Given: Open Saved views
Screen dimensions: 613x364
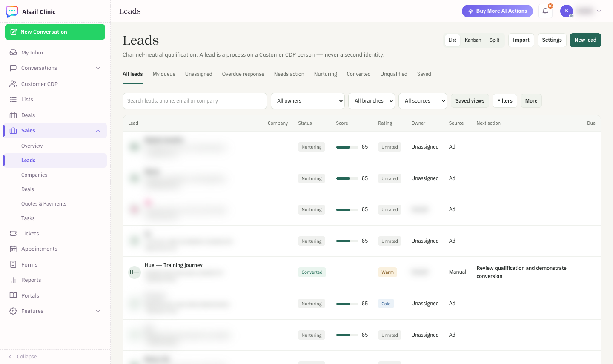Looking at the screenshot, I should click(x=470, y=101).
